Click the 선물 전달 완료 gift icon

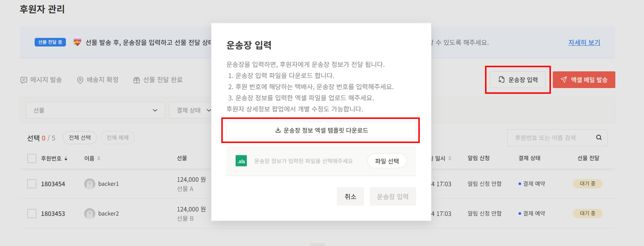(x=137, y=80)
